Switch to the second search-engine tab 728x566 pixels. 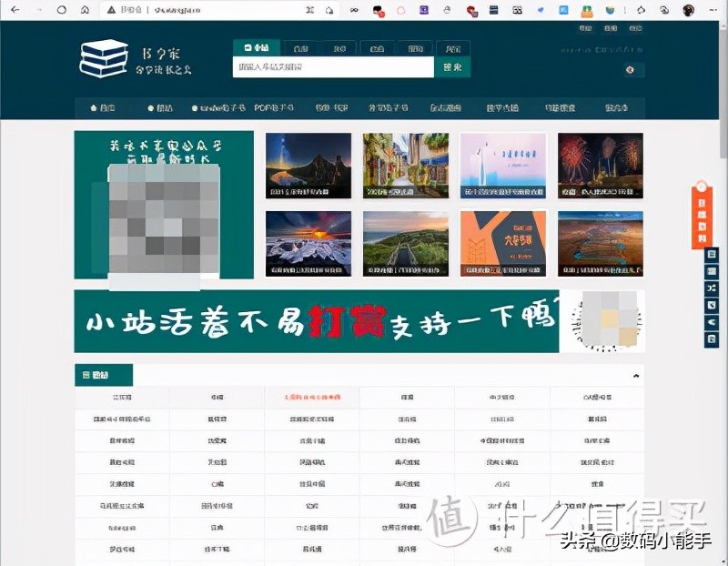click(x=303, y=45)
